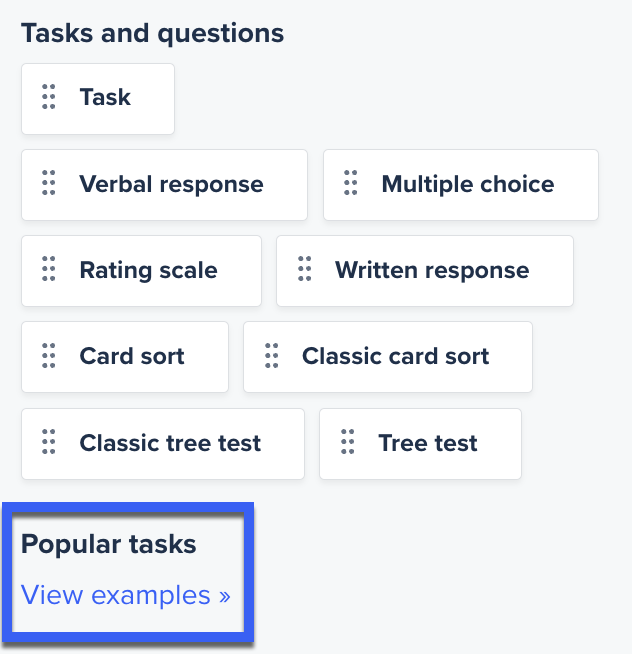This screenshot has height=654, width=632.
Task: Choose the Classic card sort block
Action: coord(388,357)
